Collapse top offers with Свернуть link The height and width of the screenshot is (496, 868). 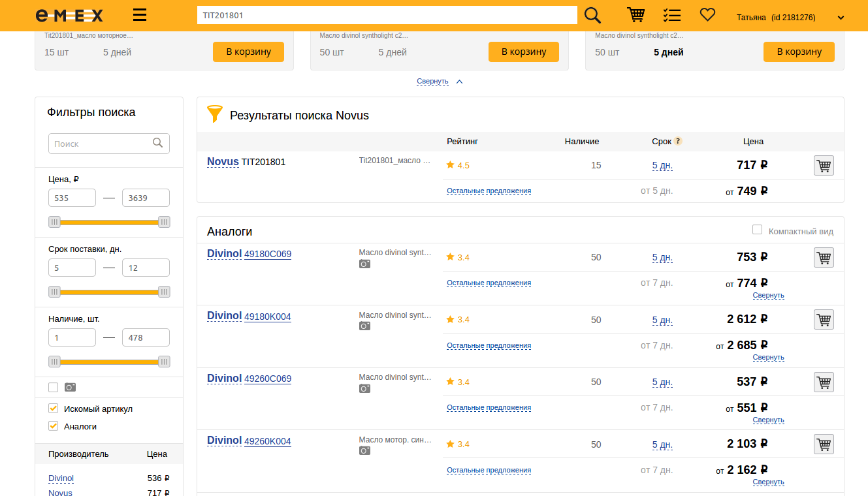tap(432, 82)
